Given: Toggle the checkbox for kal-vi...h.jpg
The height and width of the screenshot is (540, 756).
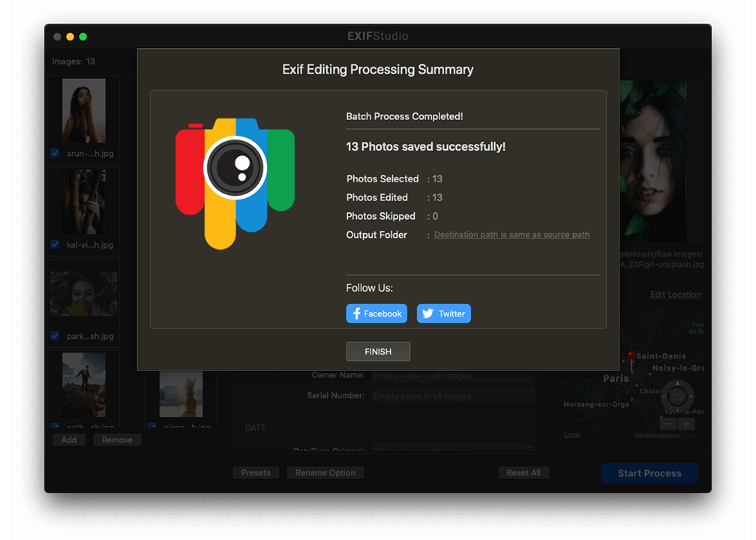Looking at the screenshot, I should (55, 244).
